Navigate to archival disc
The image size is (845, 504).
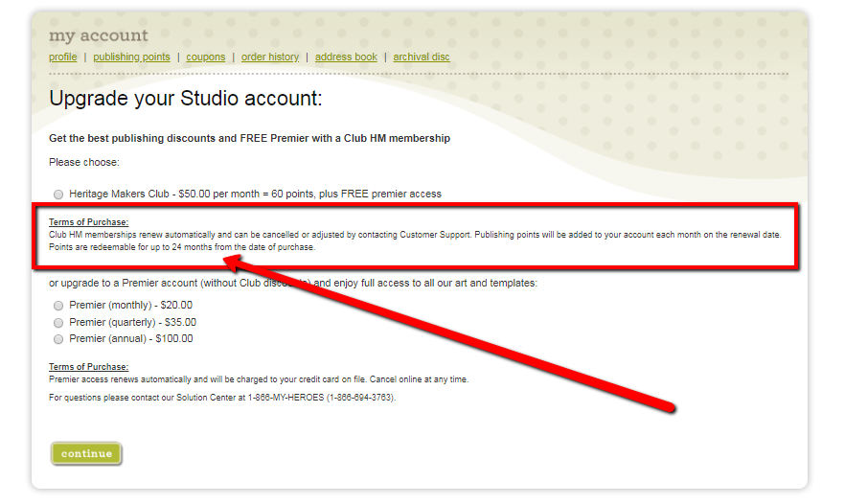point(422,57)
